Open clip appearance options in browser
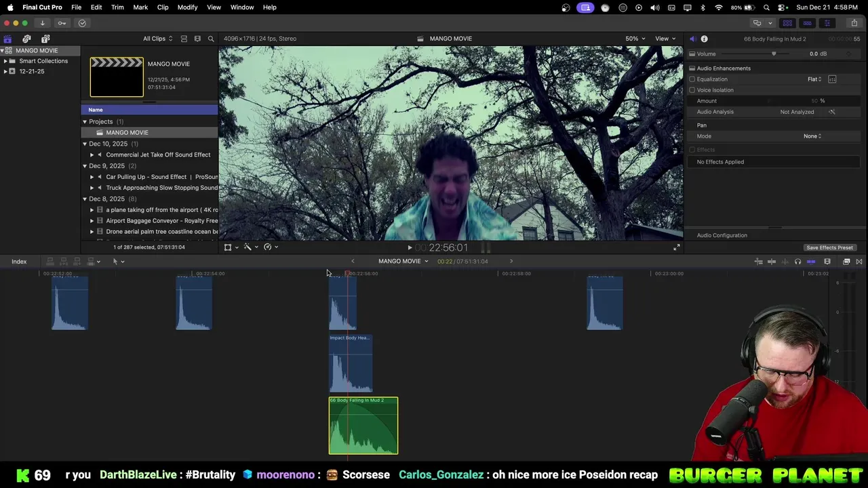Screen dimensions: 868x488 (x=197, y=39)
